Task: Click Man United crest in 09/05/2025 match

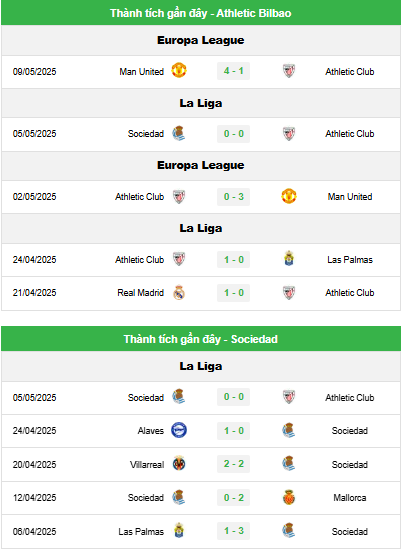Action: pos(179,71)
